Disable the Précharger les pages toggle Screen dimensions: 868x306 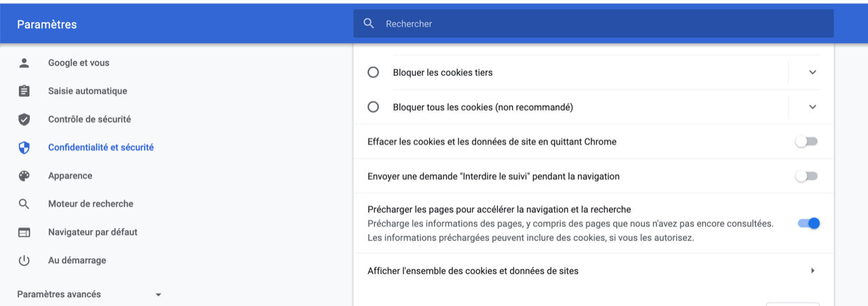click(808, 223)
